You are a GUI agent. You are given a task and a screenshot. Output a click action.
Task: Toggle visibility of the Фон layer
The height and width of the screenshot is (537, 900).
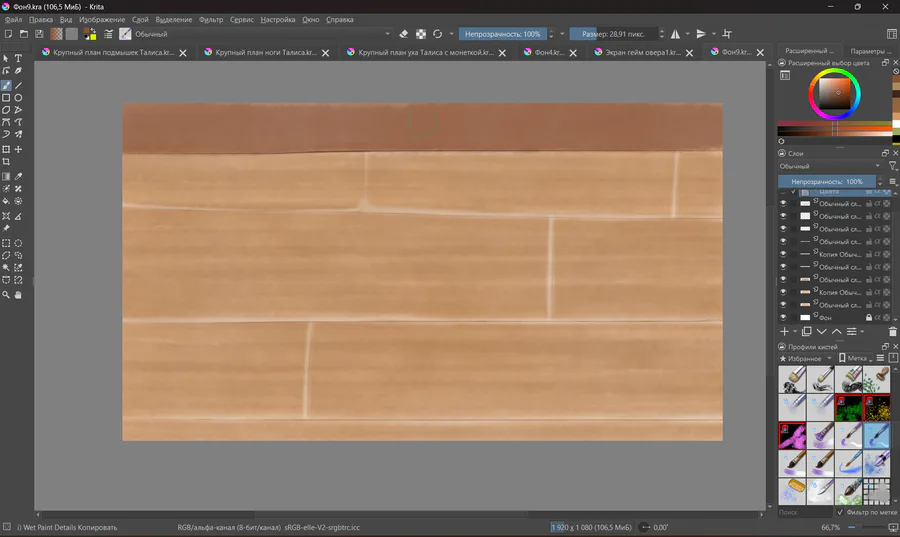(x=783, y=317)
